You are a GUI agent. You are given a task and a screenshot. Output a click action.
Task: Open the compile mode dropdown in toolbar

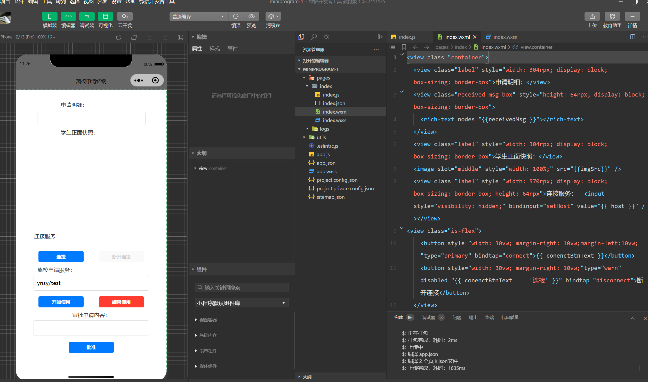pyautogui.click(x=198, y=17)
